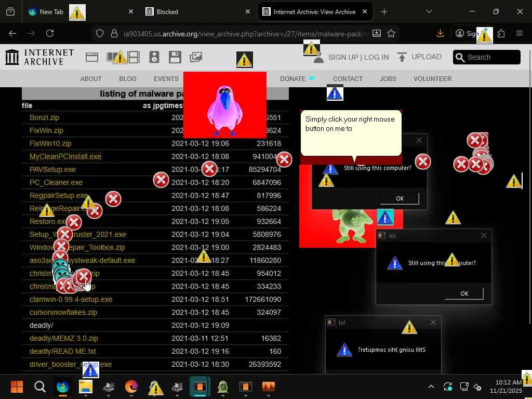
Task: Open the Firefox application menu
Action: 520,33
